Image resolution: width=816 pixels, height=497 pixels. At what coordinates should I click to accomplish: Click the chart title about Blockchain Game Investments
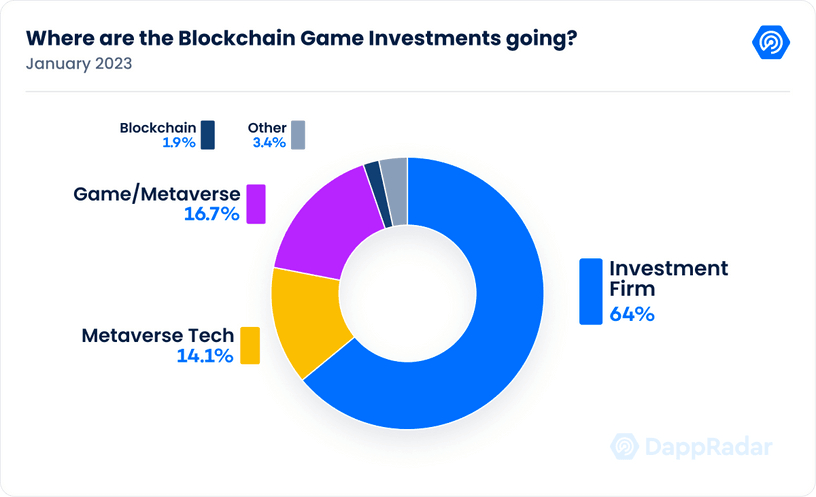[301, 38]
